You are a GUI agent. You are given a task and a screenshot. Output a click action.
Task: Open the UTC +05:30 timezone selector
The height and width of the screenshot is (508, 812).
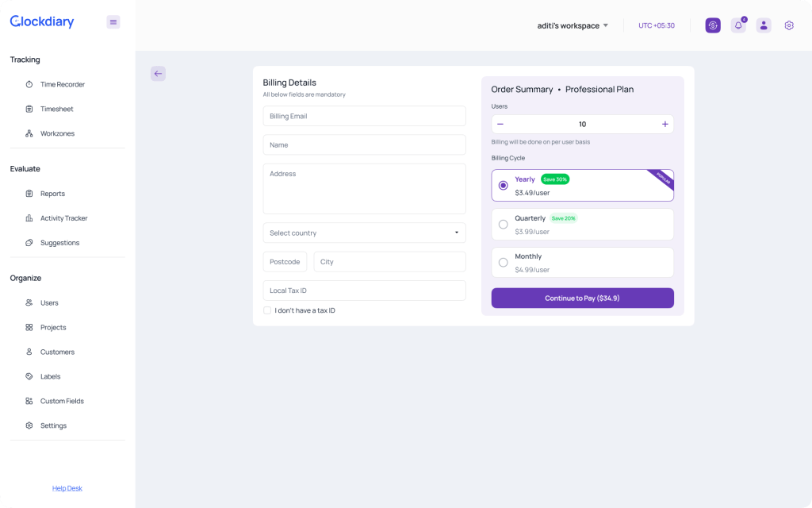tap(657, 25)
